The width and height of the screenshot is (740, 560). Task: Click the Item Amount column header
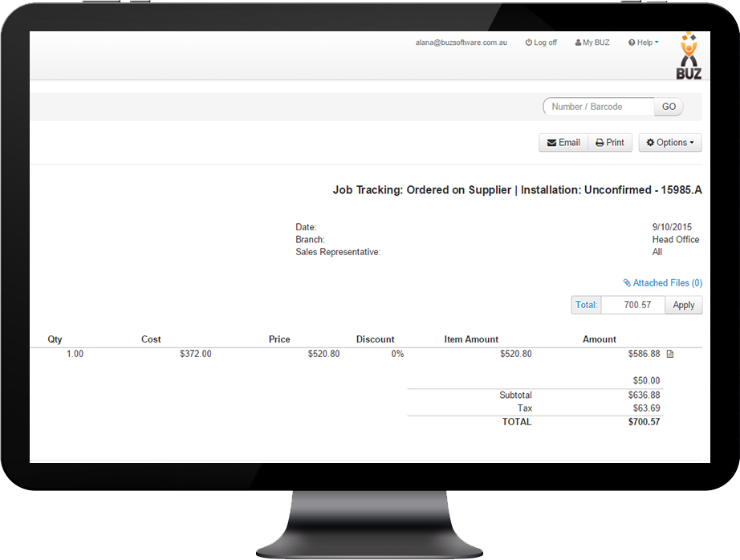(x=471, y=339)
